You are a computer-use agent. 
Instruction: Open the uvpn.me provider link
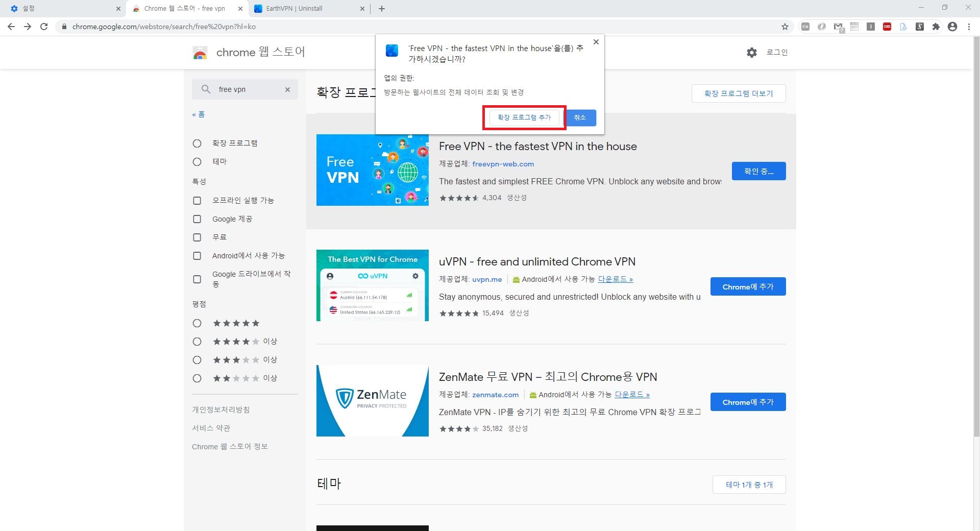[x=487, y=279]
